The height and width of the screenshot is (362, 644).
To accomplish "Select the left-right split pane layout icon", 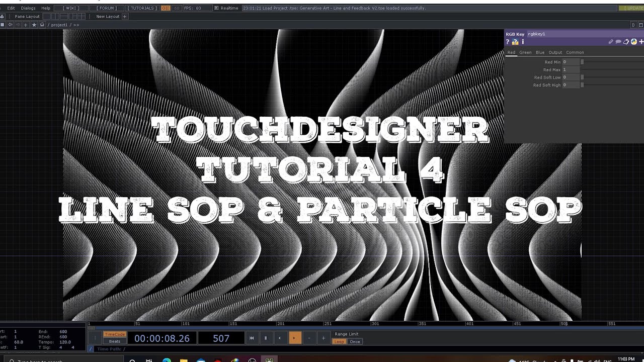I will (54, 17).
